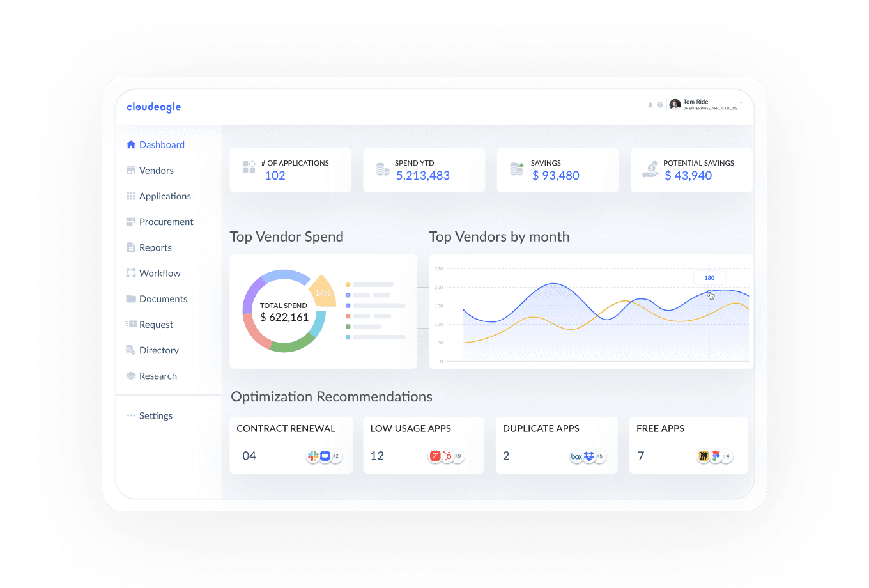The image size is (869, 588).
Task: Navigate to Reports in the sidebar
Action: point(155,247)
